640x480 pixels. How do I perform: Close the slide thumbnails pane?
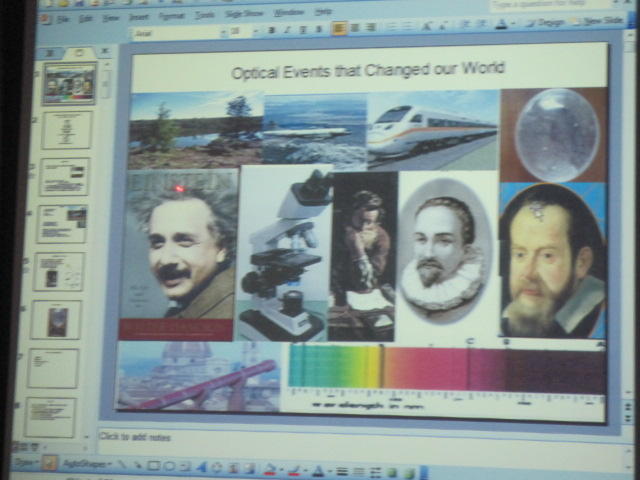point(105,53)
